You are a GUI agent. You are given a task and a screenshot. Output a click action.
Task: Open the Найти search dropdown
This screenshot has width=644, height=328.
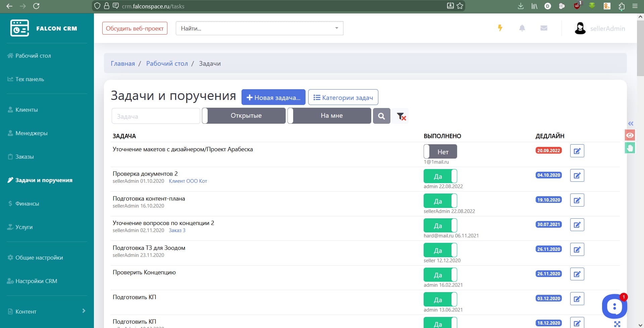[x=259, y=29]
